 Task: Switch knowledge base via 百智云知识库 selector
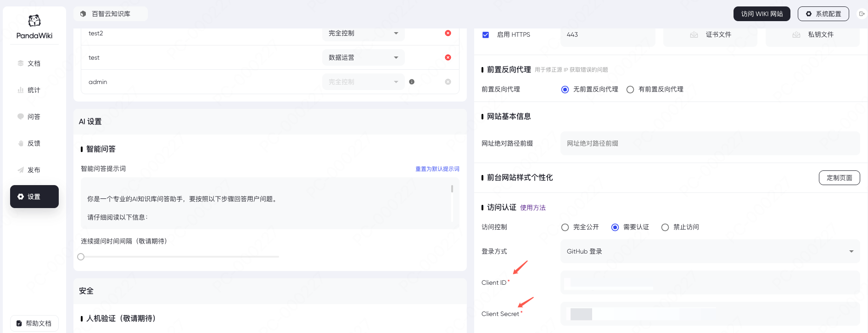111,14
